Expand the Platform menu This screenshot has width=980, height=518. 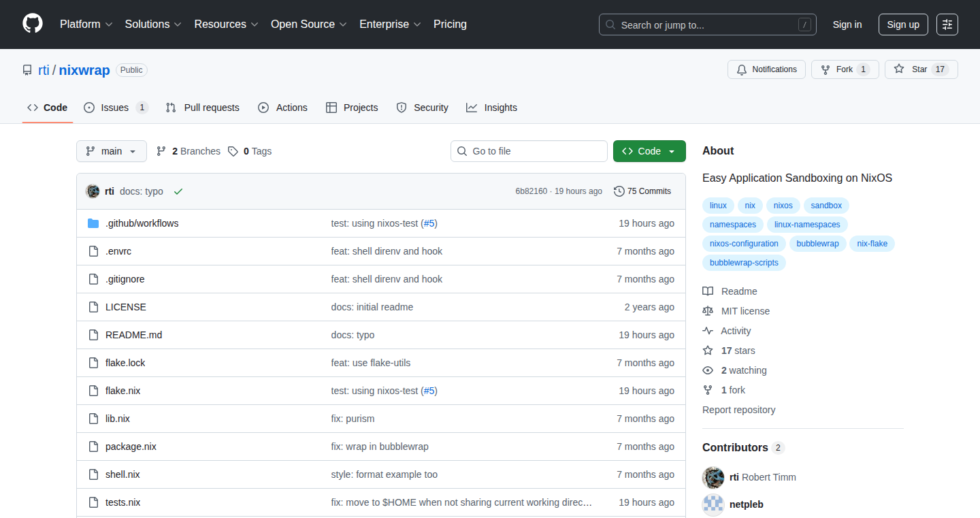click(x=86, y=24)
